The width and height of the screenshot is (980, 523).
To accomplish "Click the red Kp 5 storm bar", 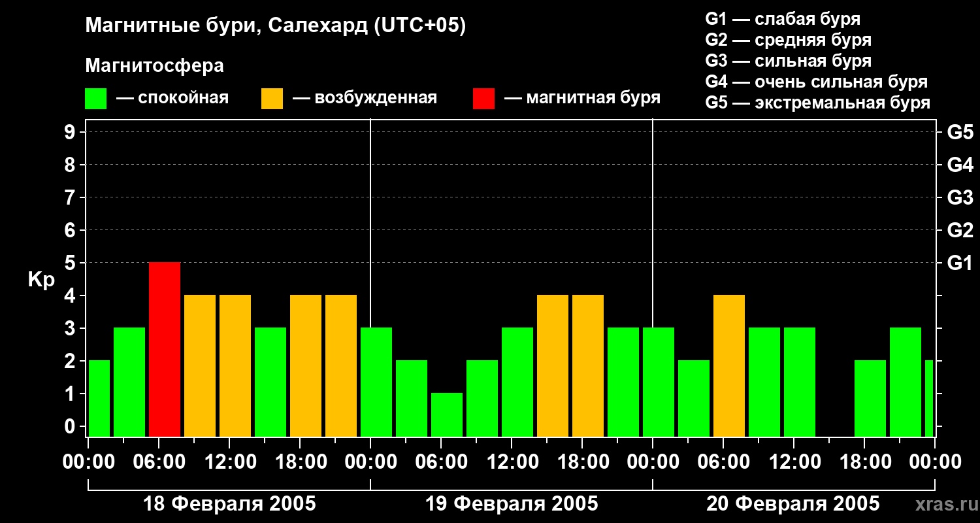I will (x=165, y=349).
